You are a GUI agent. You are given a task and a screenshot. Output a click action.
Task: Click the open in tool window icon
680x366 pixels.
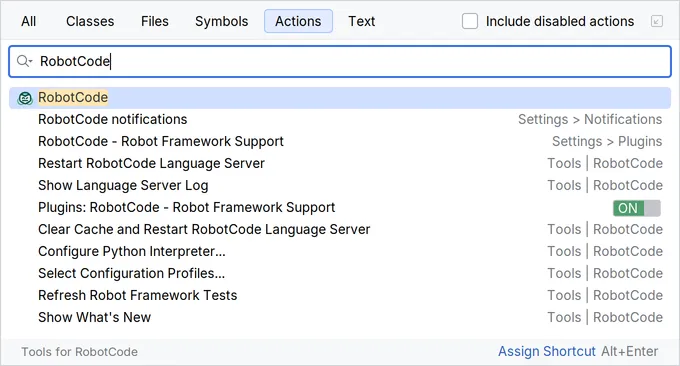click(657, 21)
